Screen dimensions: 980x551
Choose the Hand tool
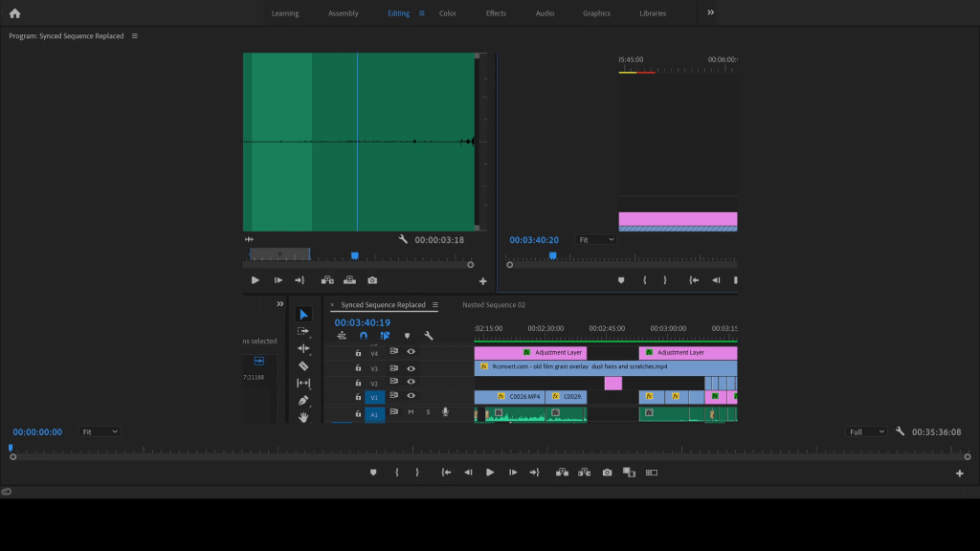[303, 417]
